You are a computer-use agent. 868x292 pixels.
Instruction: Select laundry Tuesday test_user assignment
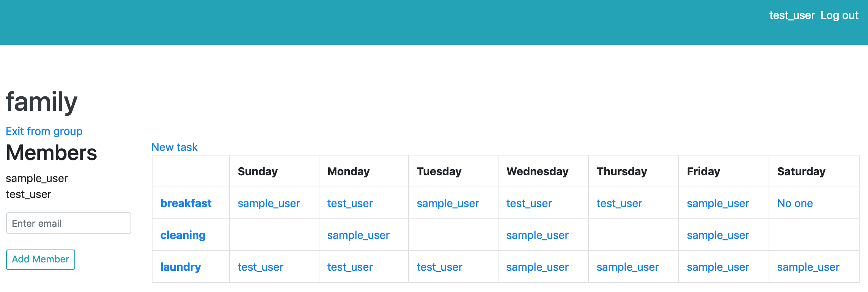(439, 267)
